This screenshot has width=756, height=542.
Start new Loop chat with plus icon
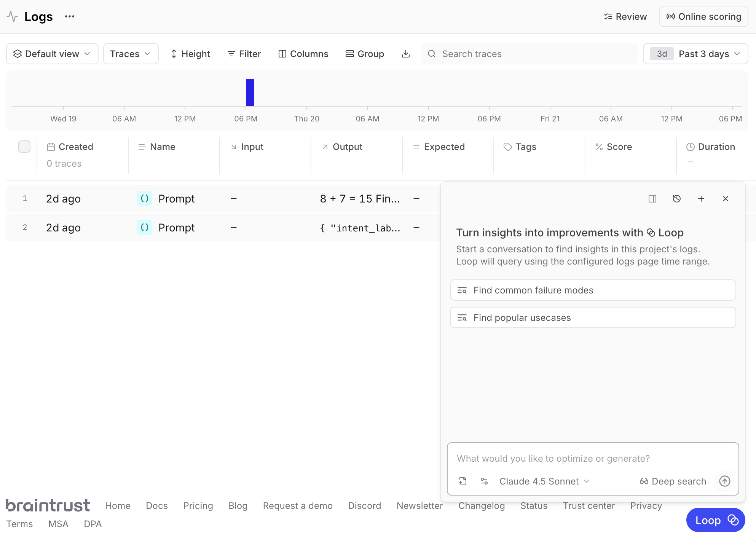click(x=701, y=199)
